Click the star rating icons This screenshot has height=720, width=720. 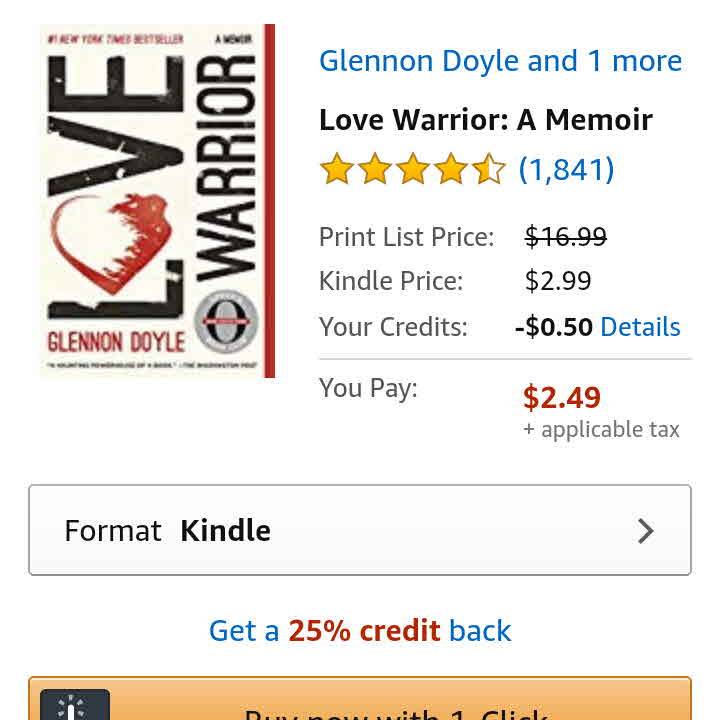coord(412,169)
